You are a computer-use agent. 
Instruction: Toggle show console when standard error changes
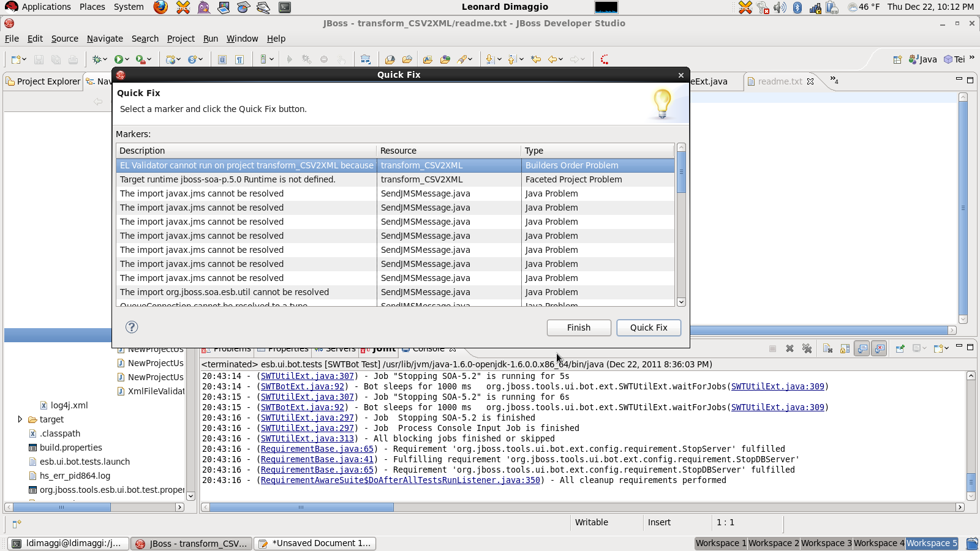pyautogui.click(x=879, y=348)
